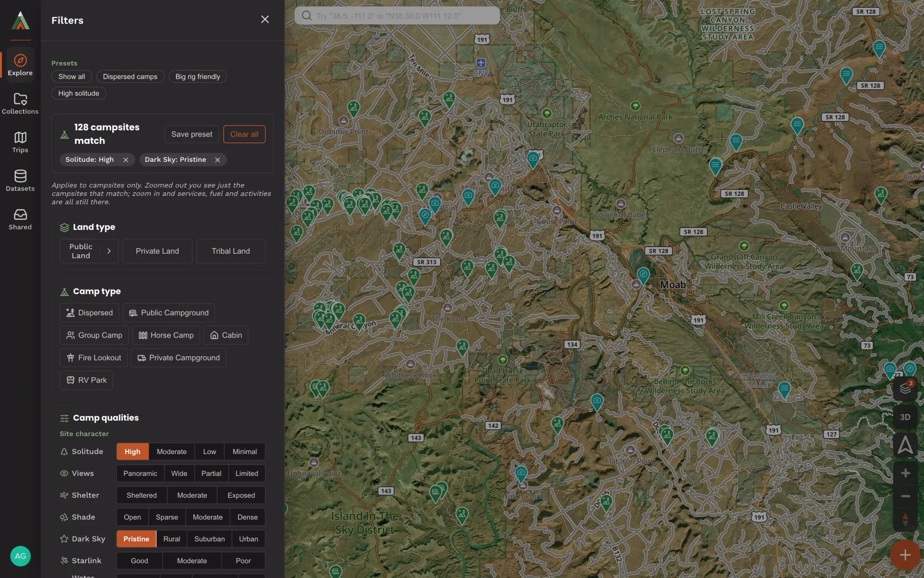924x578 pixels.
Task: Select Starlink Poor option
Action: point(243,560)
